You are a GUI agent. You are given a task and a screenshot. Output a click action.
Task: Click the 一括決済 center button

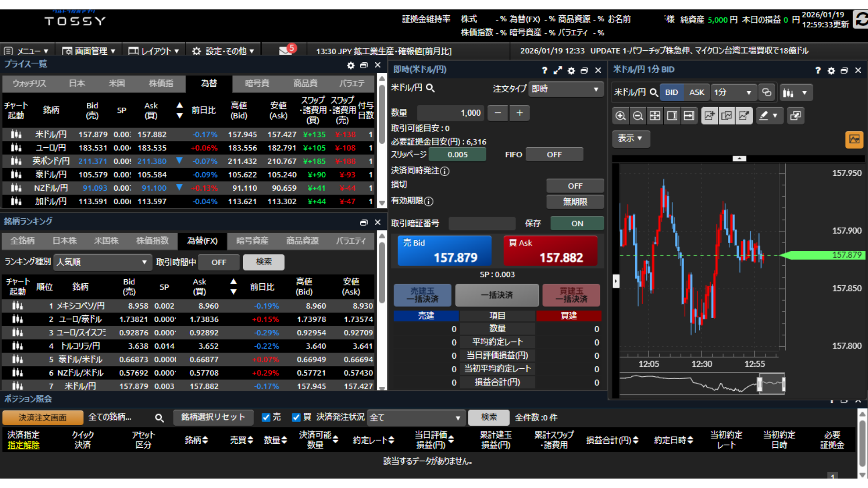point(497,295)
